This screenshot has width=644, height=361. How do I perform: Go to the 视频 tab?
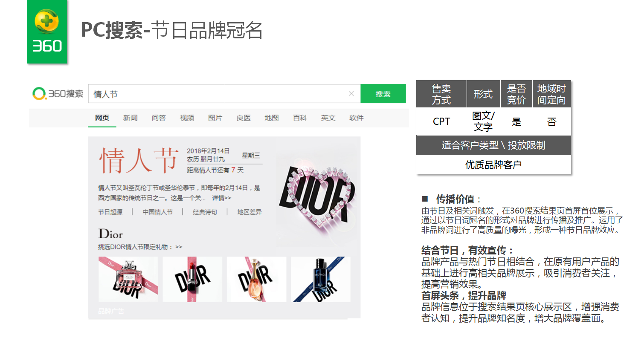click(187, 118)
